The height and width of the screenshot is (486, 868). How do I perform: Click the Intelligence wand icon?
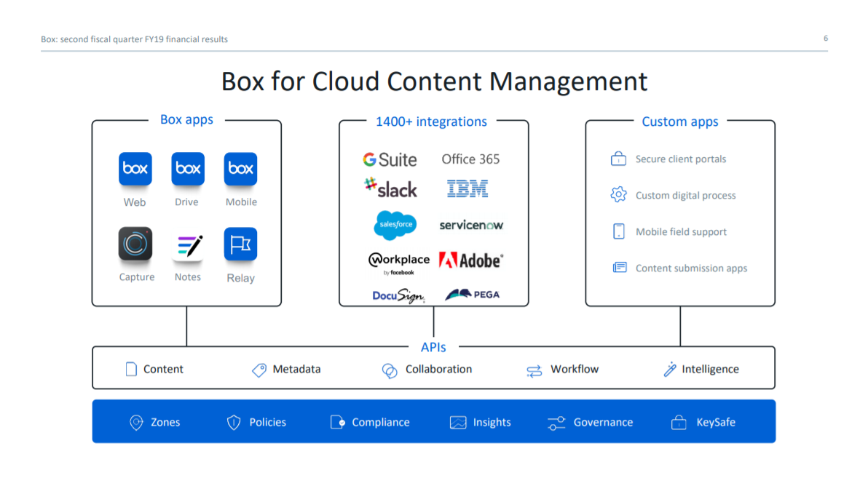point(670,370)
